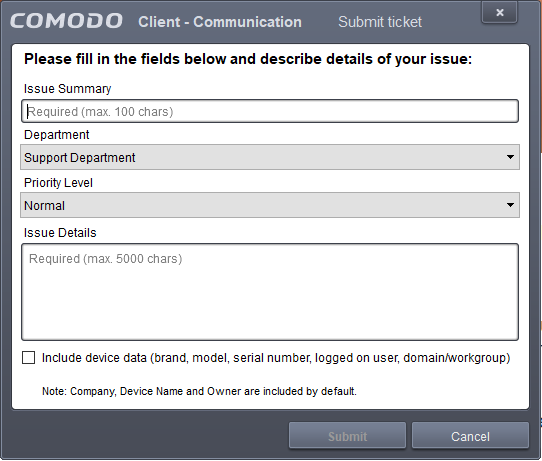Click the Department label

coord(57,135)
